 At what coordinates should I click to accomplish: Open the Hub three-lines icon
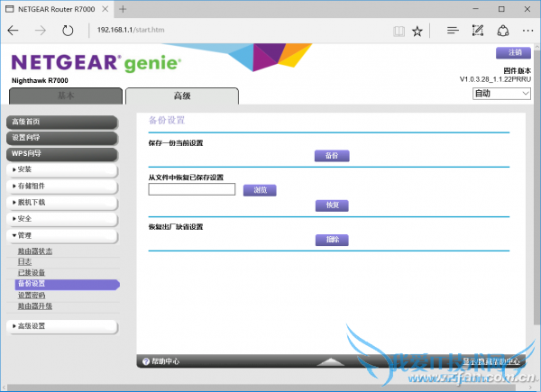click(x=453, y=31)
